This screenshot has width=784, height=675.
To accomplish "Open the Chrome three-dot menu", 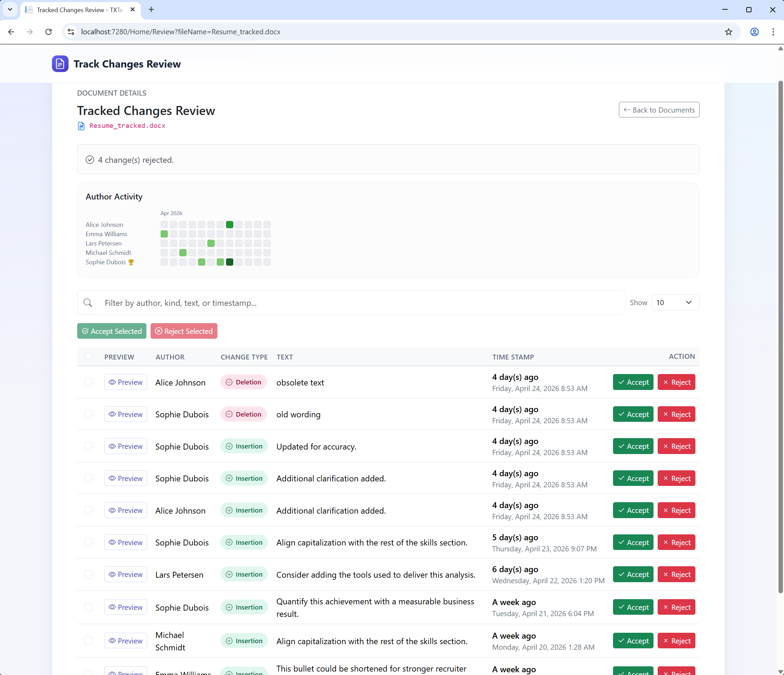I will [773, 32].
